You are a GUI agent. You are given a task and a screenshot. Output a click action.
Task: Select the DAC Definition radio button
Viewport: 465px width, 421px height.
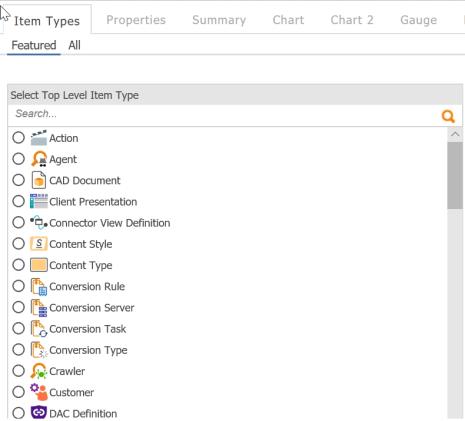[x=19, y=413]
